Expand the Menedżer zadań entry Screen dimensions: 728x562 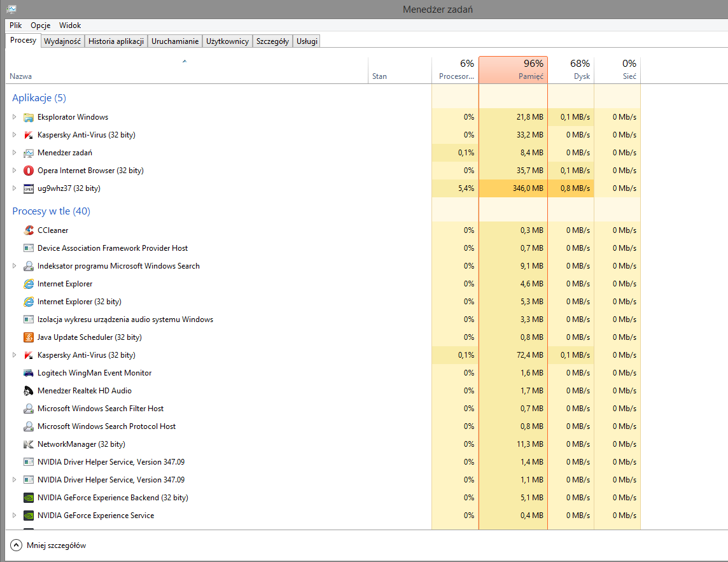(15, 152)
